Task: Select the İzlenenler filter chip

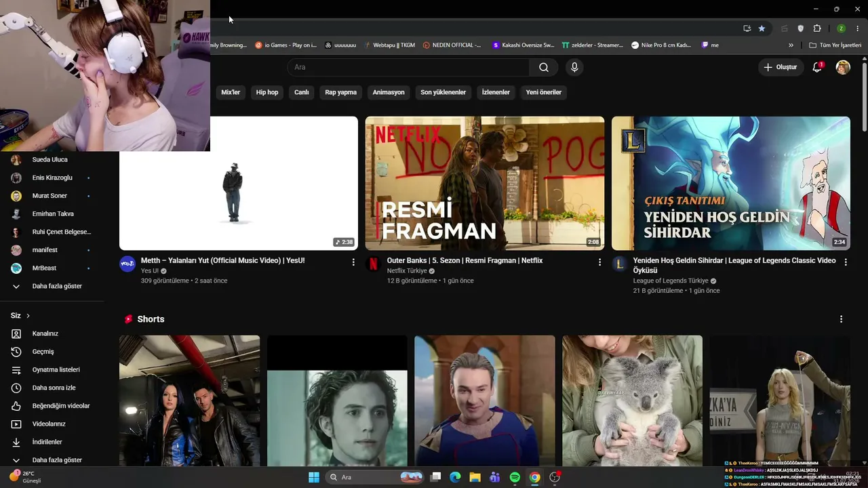Action: coord(496,92)
